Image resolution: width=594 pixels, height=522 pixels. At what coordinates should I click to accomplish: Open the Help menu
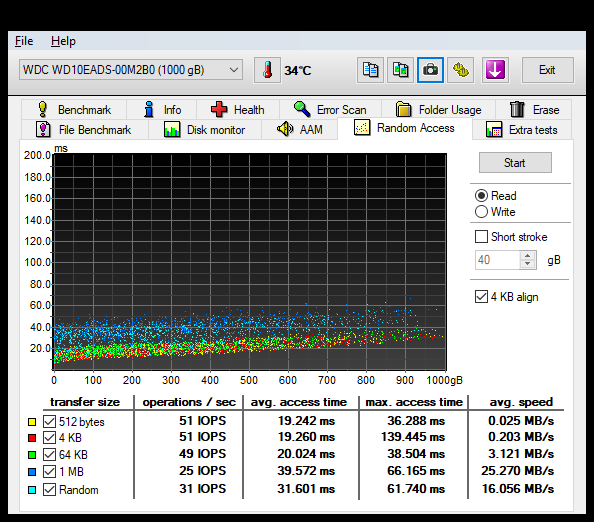[63, 41]
